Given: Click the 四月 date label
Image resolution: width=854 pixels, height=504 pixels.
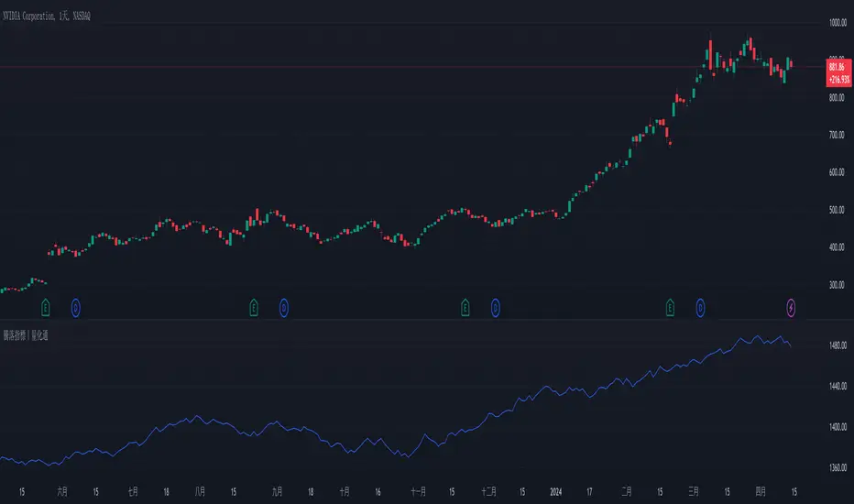Looking at the screenshot, I should pyautogui.click(x=761, y=492).
